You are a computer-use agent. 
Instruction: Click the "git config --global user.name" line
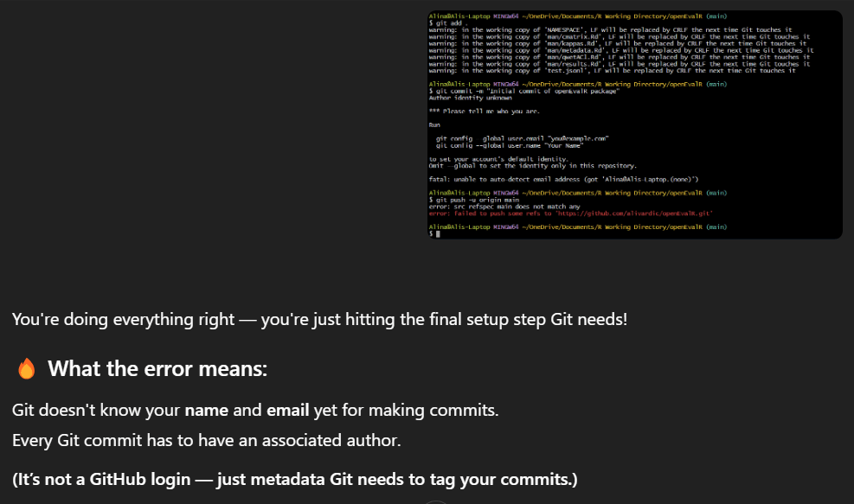(513, 145)
